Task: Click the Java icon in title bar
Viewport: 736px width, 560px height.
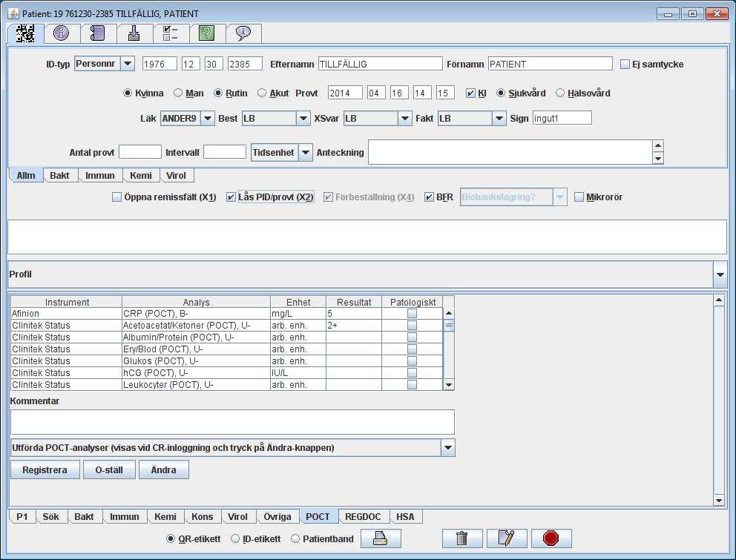Action: [13, 13]
